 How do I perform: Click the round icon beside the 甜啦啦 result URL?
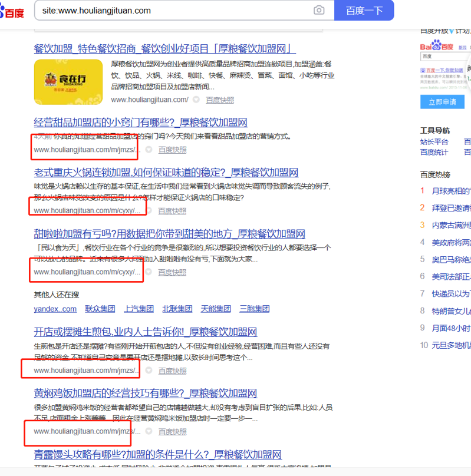149,272
